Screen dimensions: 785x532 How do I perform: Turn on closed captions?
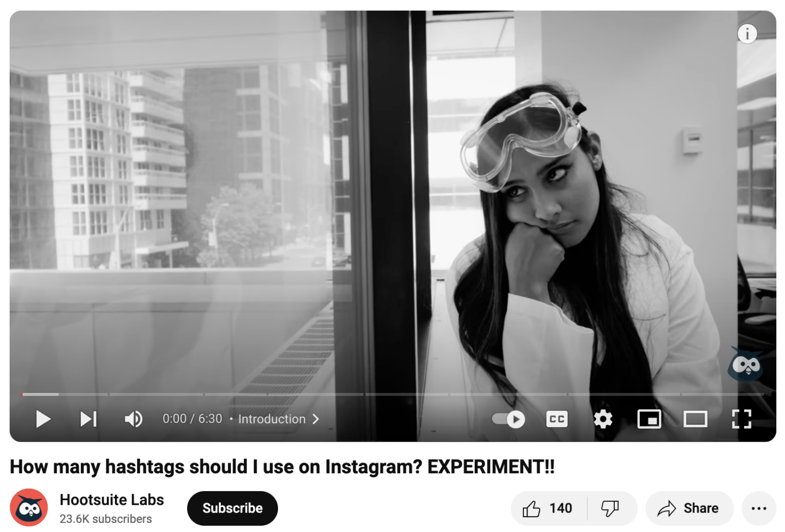557,419
